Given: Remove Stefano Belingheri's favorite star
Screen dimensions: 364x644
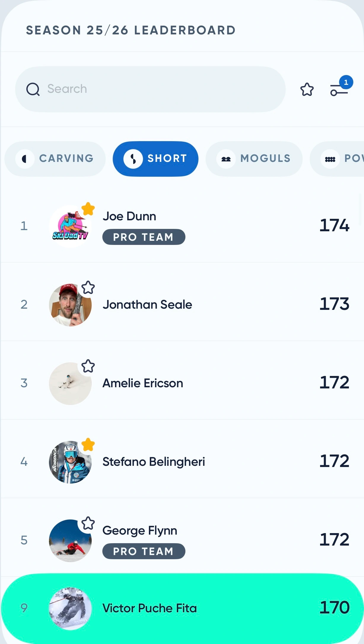Looking at the screenshot, I should click(x=88, y=444).
